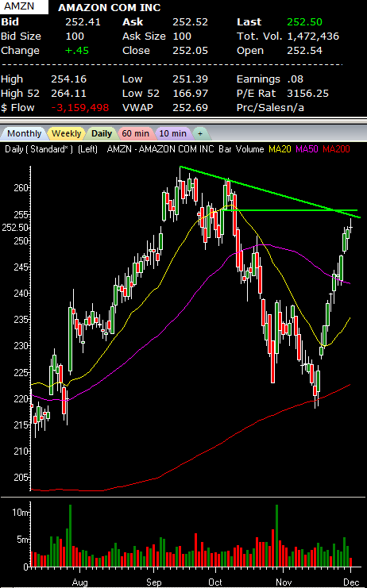The height and width of the screenshot is (588, 367).
Task: Open the 10 min chart tab
Action: 172,133
